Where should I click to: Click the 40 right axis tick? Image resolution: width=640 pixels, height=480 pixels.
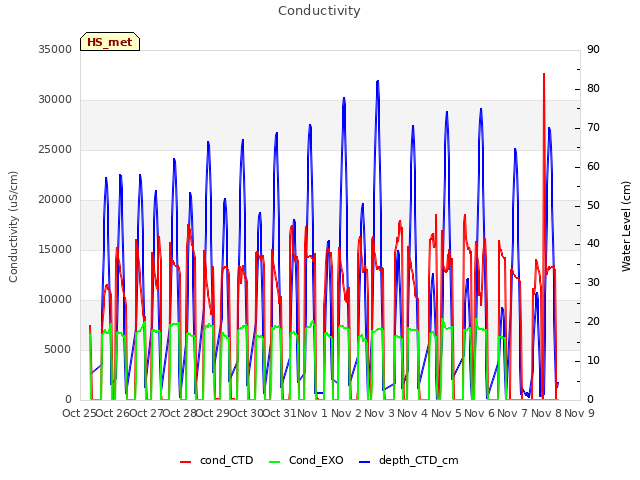pyautogui.click(x=593, y=244)
